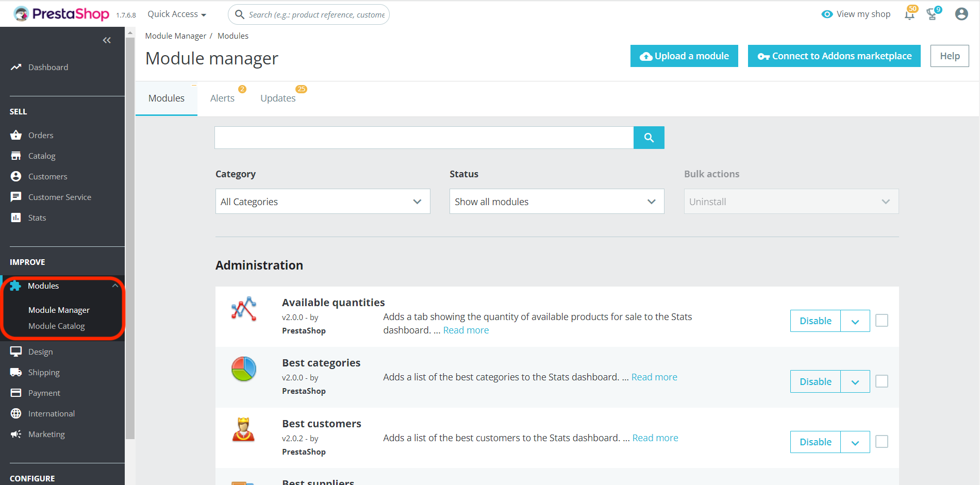Click Module Manager breadcrumb link
This screenshot has height=485, width=980.
click(175, 36)
